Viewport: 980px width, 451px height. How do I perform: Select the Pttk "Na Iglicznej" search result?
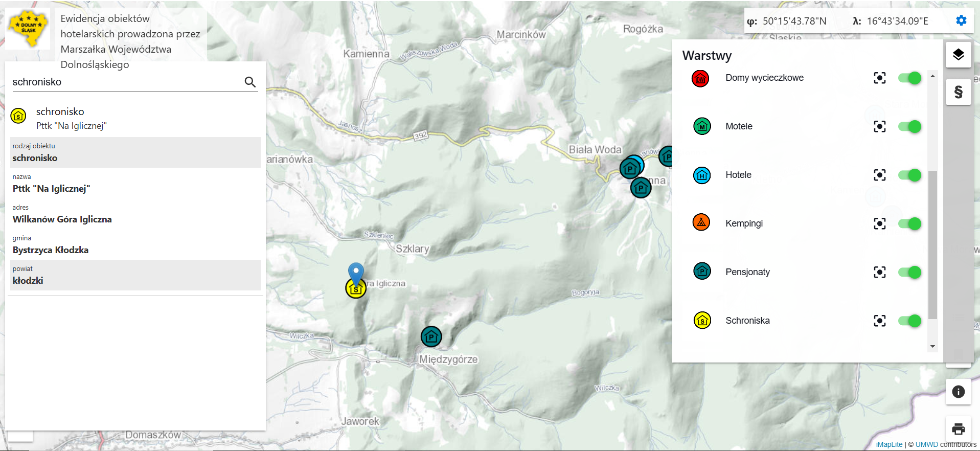72,119
